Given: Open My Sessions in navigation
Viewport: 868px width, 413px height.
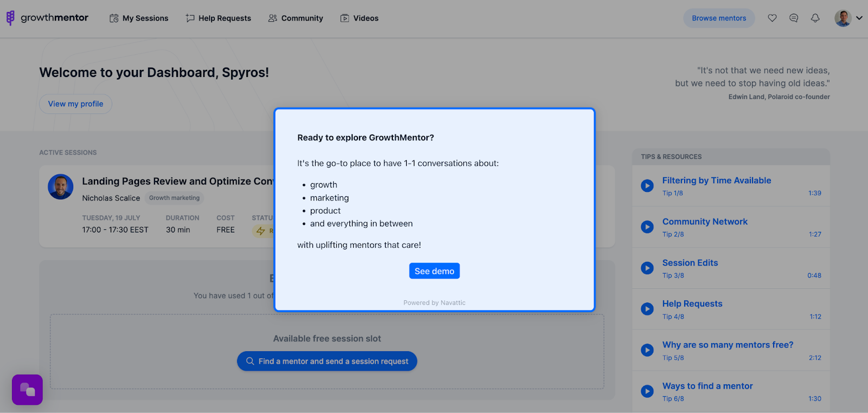Looking at the screenshot, I should (x=139, y=18).
